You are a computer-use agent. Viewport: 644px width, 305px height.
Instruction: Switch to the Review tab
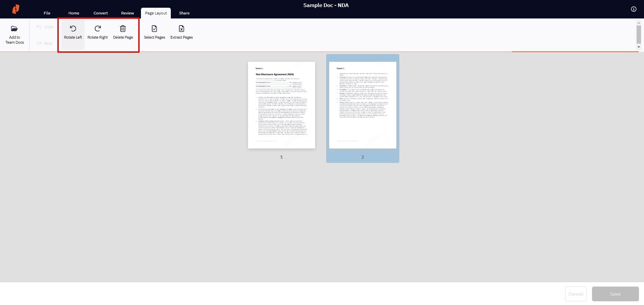(x=127, y=13)
